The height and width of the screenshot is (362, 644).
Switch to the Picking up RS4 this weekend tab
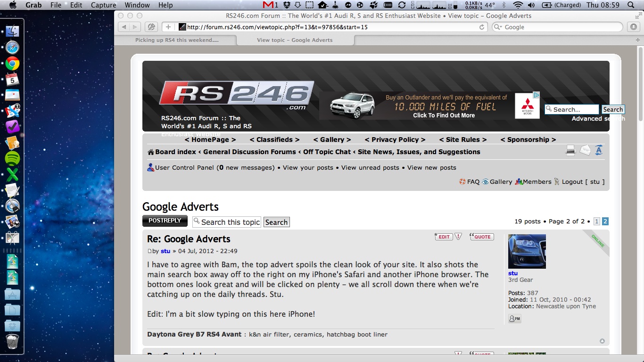point(177,40)
